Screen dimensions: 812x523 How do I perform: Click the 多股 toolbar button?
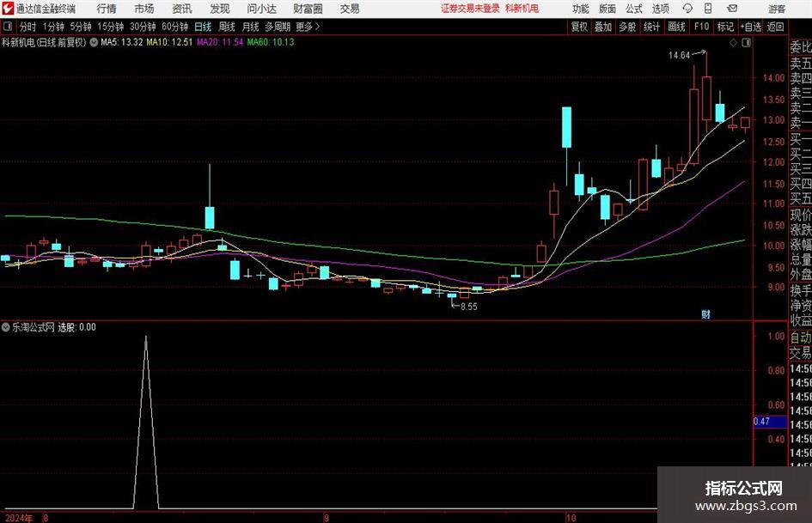pos(627,27)
